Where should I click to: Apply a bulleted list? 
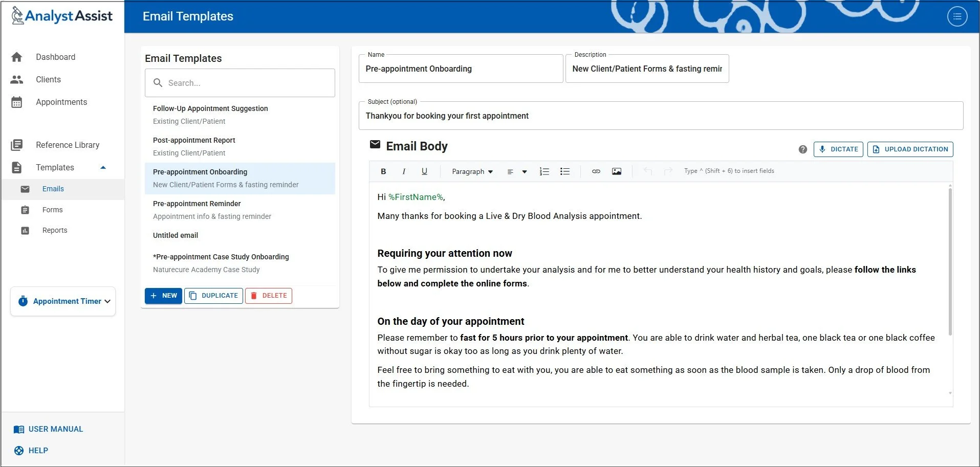click(564, 171)
